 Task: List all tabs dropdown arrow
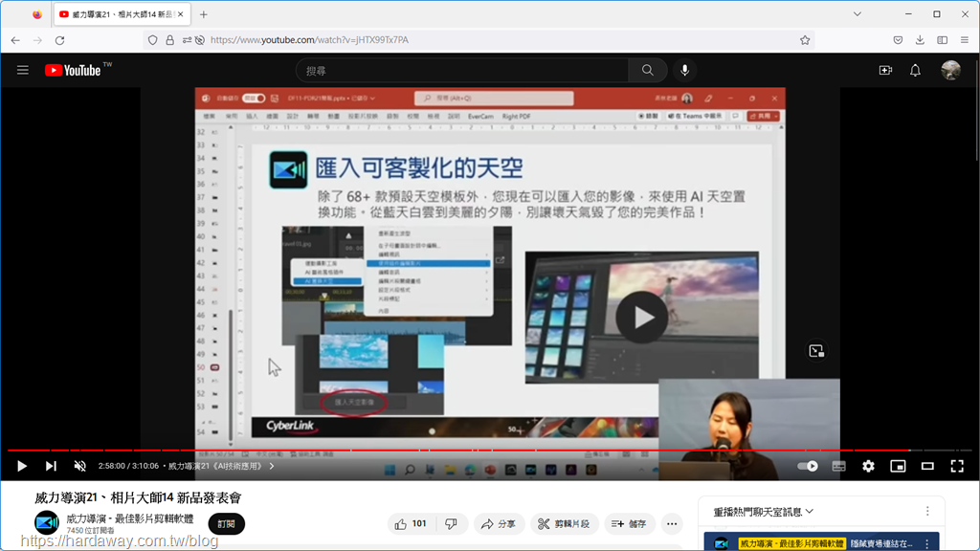(857, 14)
